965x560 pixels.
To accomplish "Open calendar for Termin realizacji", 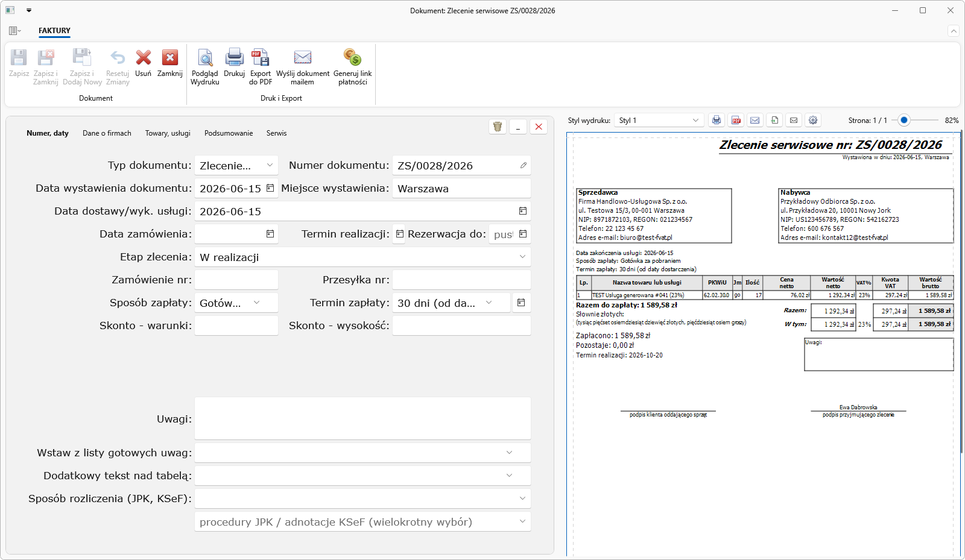I will tap(399, 234).
